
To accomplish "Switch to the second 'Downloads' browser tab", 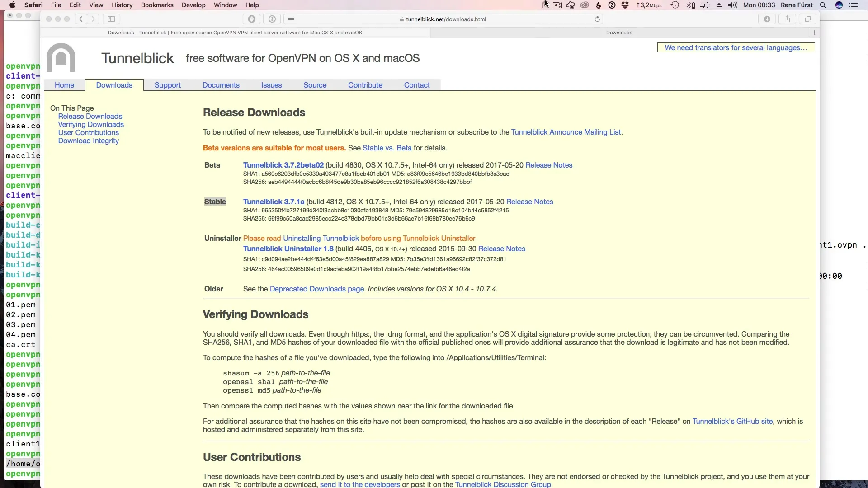I will 619,33.
